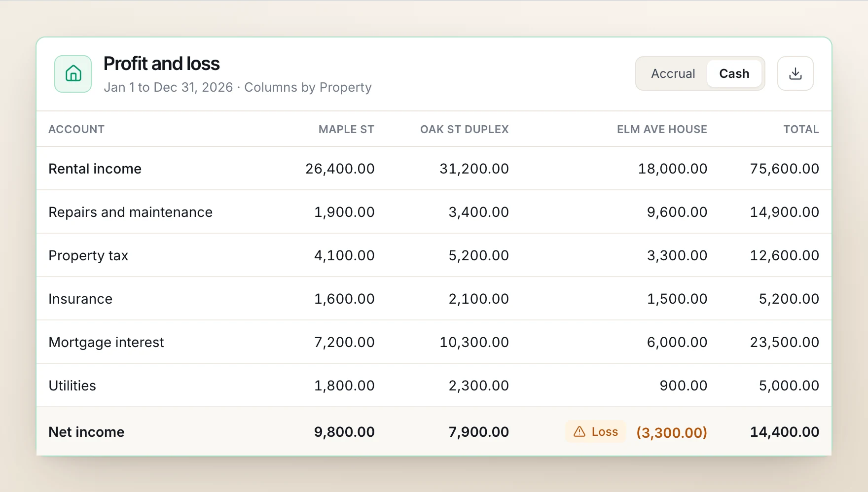Click Oak St Duplex rental income 31,200.00

pos(474,169)
